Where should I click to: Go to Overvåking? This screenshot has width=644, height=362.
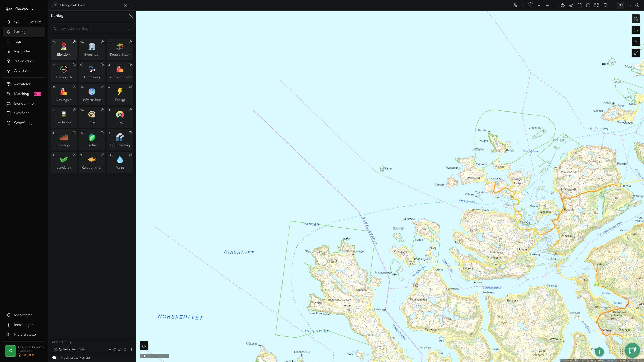(24, 123)
